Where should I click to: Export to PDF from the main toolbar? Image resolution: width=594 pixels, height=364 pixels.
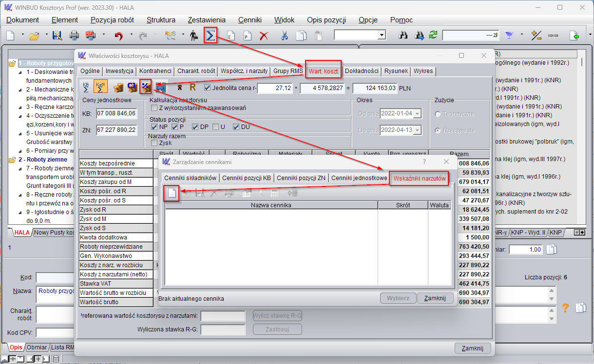pyautogui.click(x=90, y=35)
